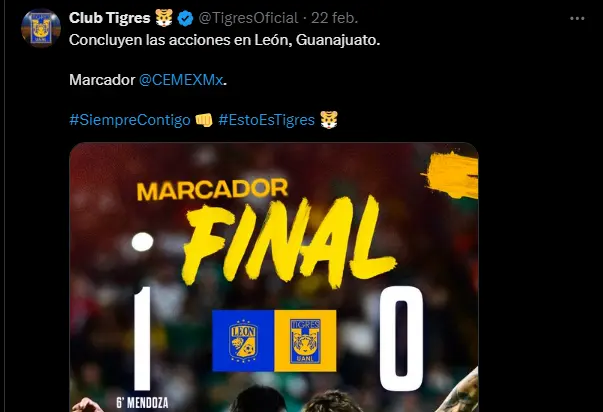Click the tweet text about León, Guanajuato
The height and width of the screenshot is (412, 603).
[225, 40]
